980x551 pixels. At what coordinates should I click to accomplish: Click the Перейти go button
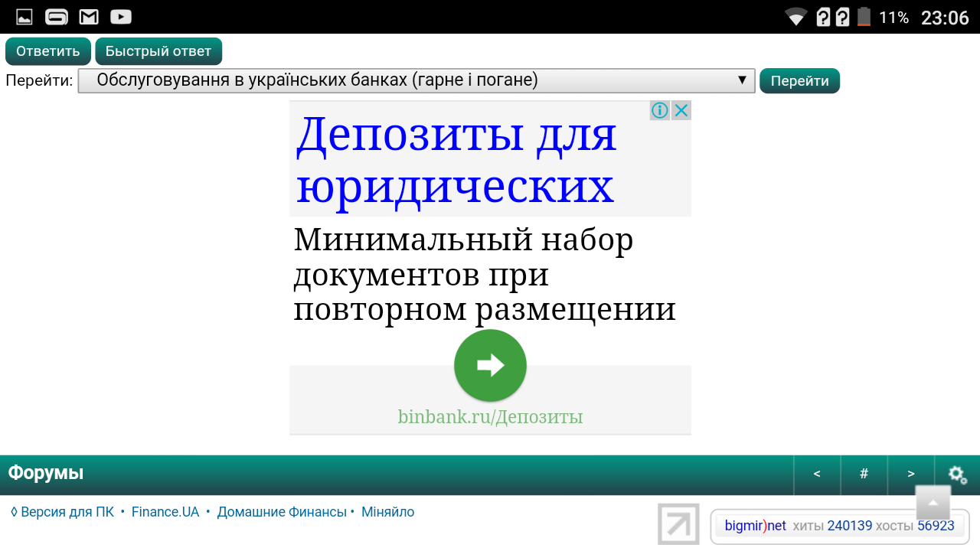click(799, 81)
